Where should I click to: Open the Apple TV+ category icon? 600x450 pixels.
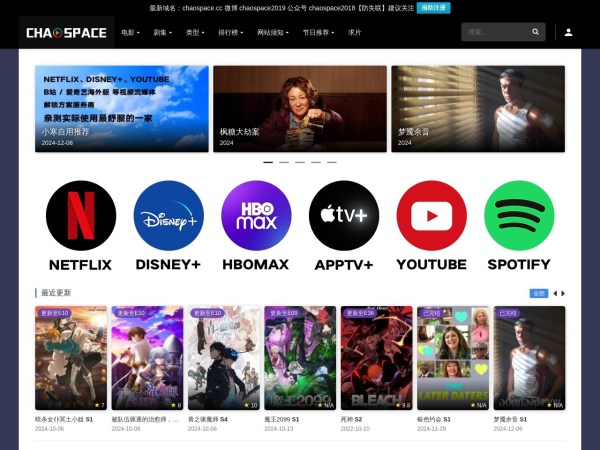pyautogui.click(x=344, y=216)
